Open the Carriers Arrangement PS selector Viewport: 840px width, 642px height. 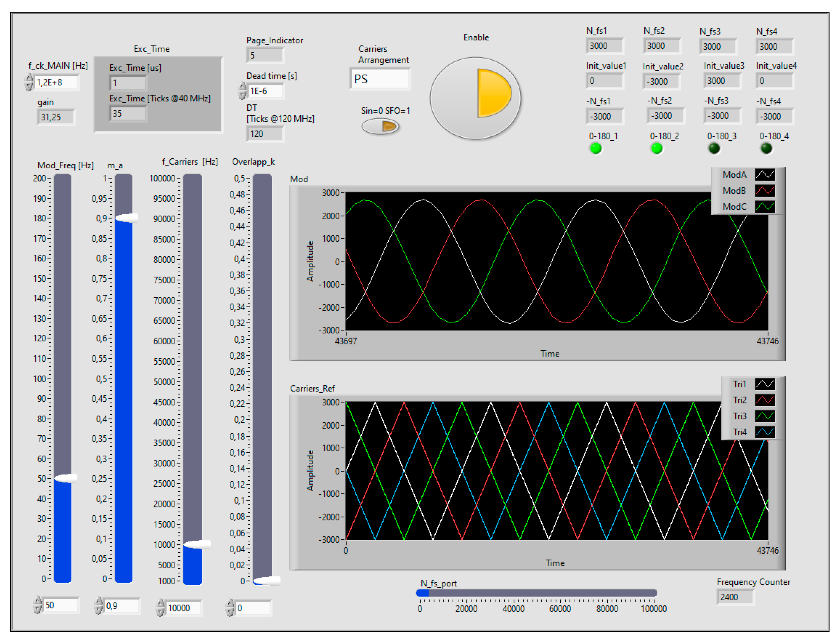click(379, 79)
